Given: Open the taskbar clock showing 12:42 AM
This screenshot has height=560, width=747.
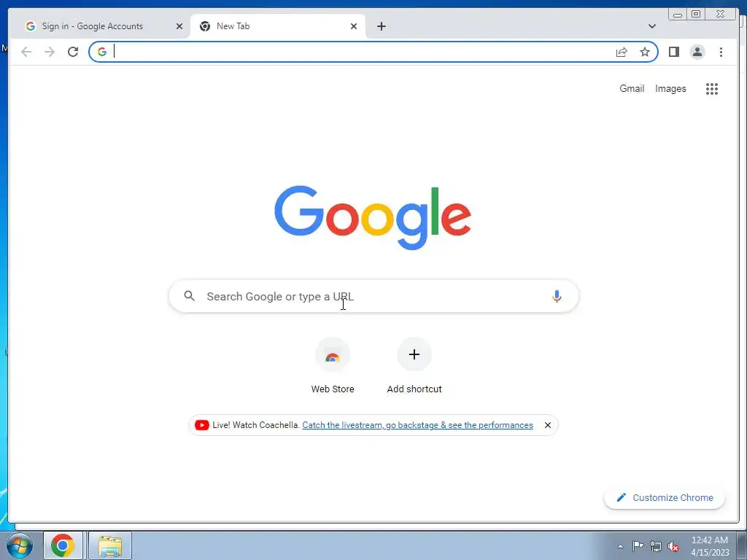Looking at the screenshot, I should click(710, 546).
